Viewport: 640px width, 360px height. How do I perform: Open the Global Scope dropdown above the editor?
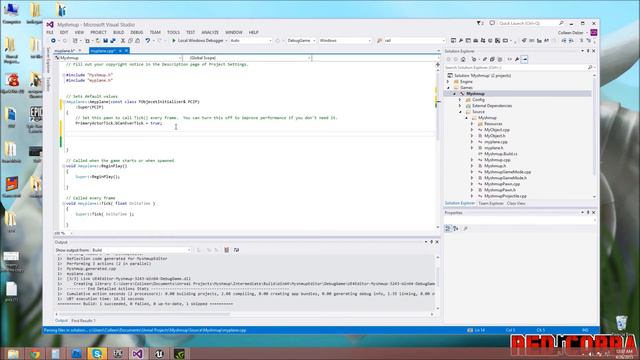pos(247,58)
